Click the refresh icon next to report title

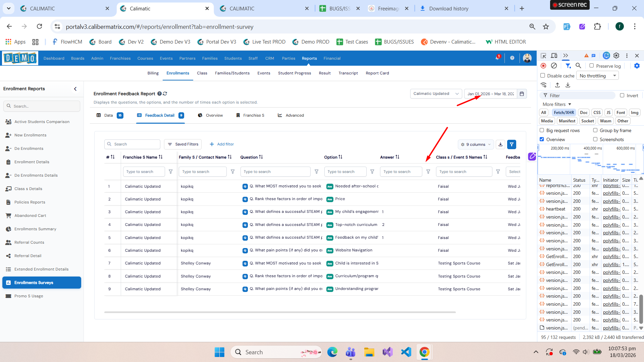click(x=165, y=94)
